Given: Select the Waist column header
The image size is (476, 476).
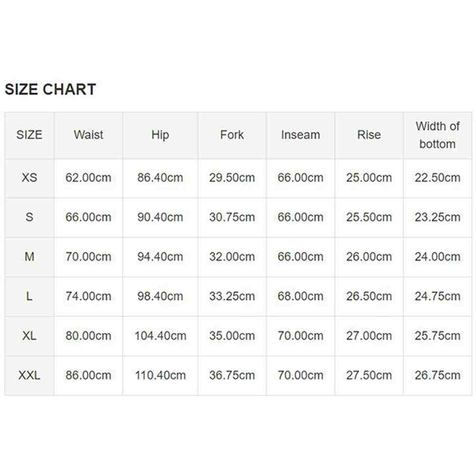Looking at the screenshot, I should pyautogui.click(x=89, y=135).
